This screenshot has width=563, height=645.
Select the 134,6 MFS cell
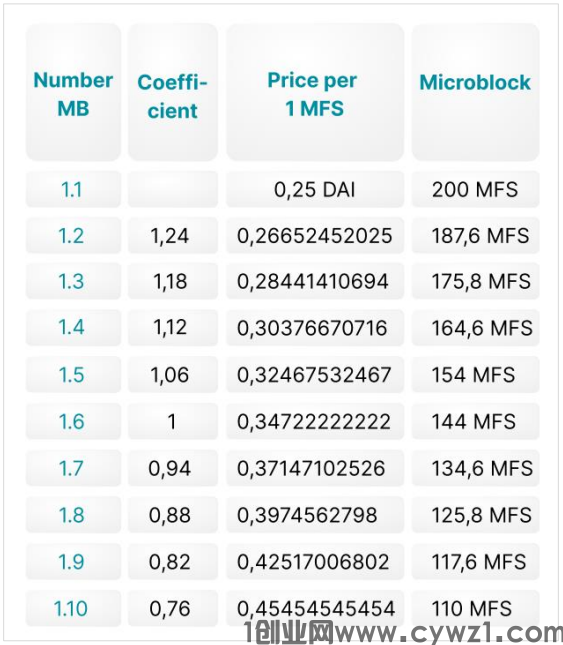(x=475, y=469)
